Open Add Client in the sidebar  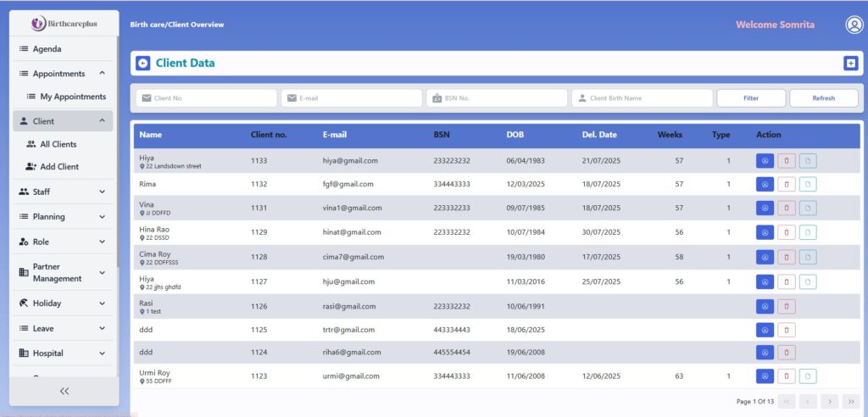coord(58,167)
